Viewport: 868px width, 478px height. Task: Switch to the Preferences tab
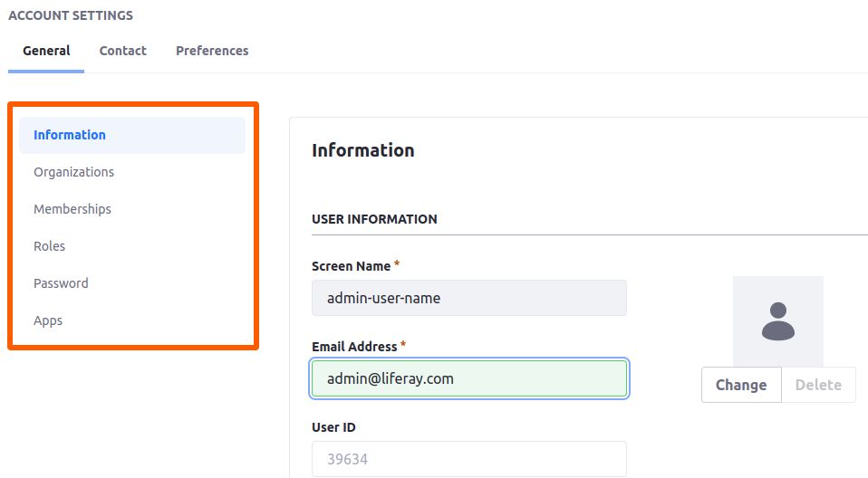212,51
